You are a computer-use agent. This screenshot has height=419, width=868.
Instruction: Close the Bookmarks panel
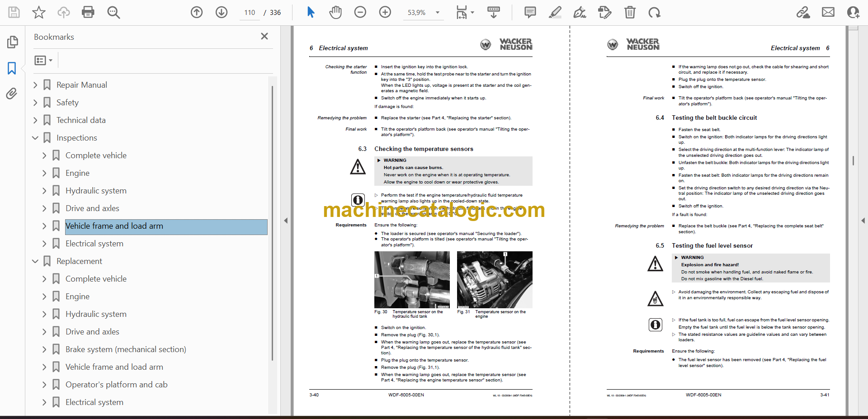(x=264, y=36)
